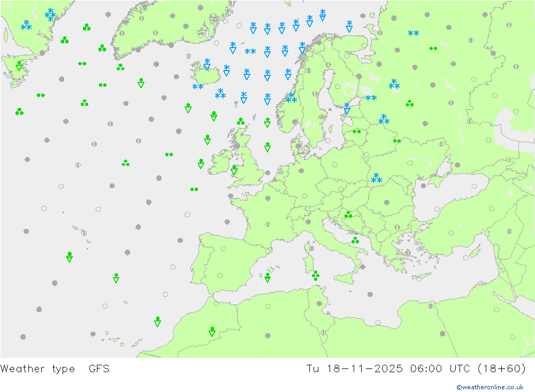Viewport: 535px width, 392px height.
Task: Click the shower symbol near the Balearic Islands
Action: (267, 278)
